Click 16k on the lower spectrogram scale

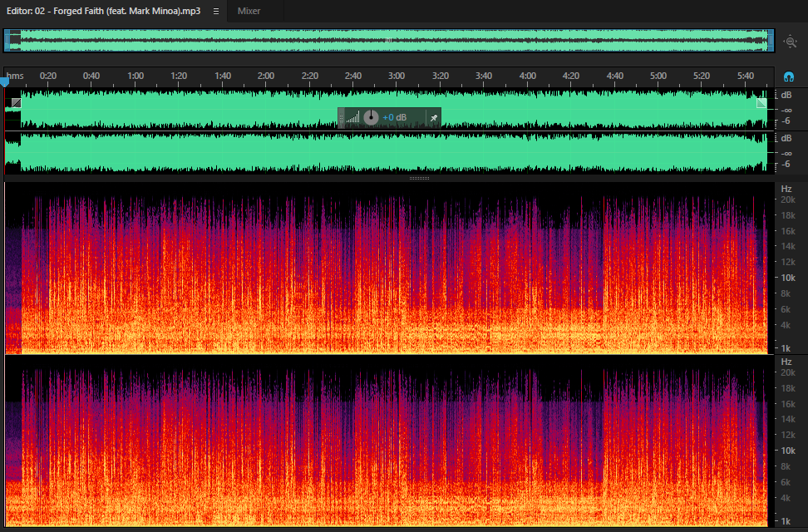[x=788, y=404]
